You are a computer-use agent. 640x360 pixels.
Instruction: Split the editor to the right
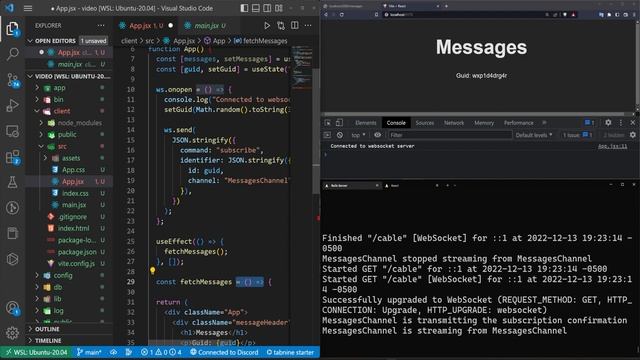tap(295, 25)
